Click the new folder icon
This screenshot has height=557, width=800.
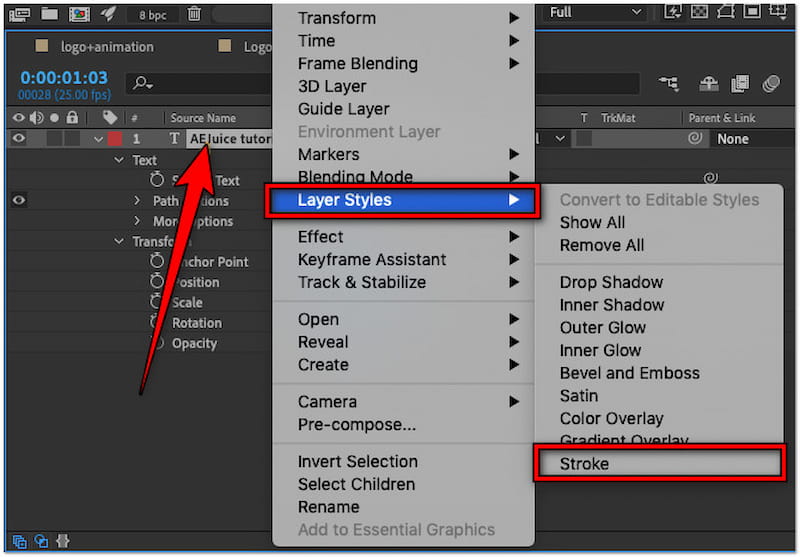pos(49,13)
